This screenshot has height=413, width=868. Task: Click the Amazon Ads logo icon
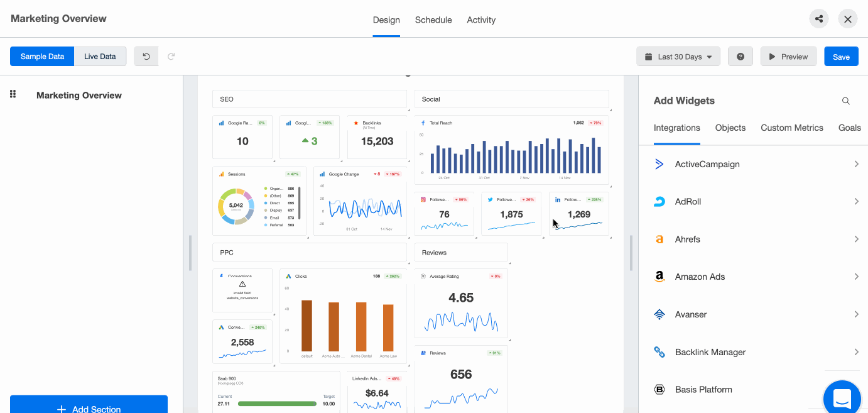pyautogui.click(x=659, y=277)
